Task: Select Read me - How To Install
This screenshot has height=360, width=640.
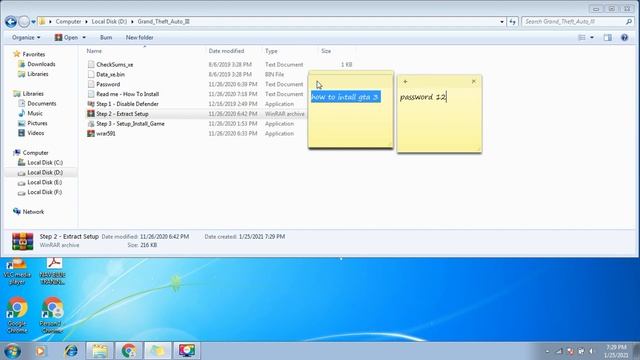Action: coord(127,94)
